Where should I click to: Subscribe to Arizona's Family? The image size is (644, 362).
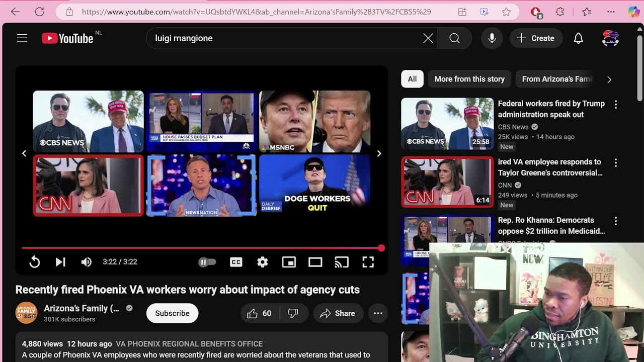pos(173,313)
